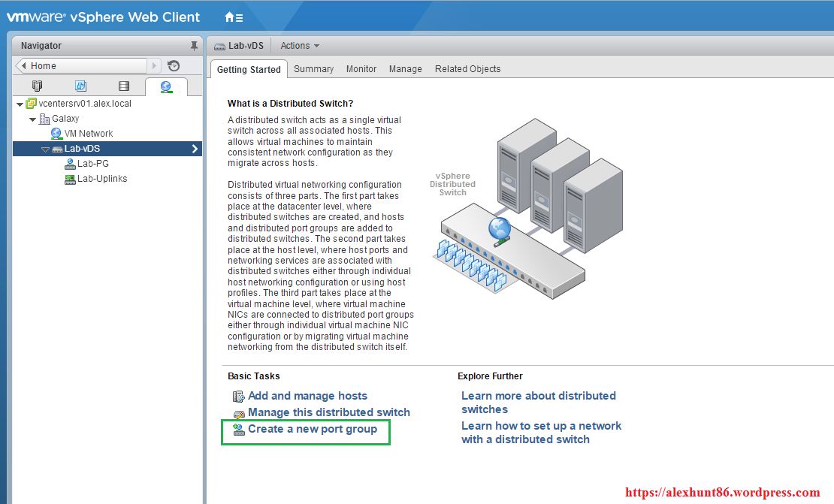Collapse the vcentersrv01.alex.local tree node
Viewport: 834px width, 504px height.
click(x=20, y=104)
